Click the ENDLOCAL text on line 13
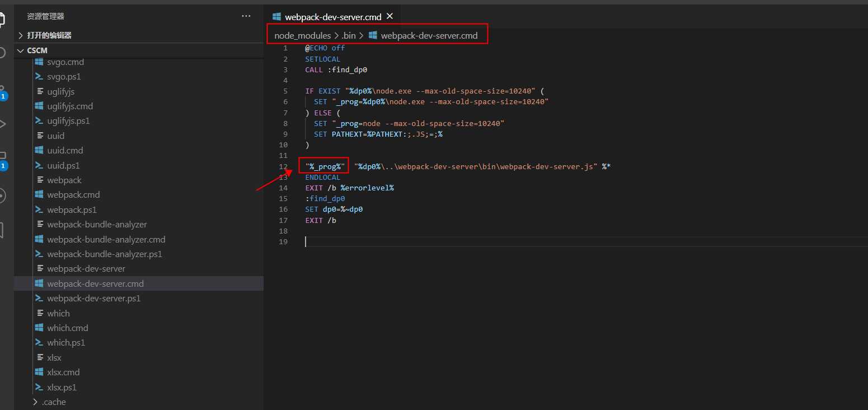The width and height of the screenshot is (868, 410). click(323, 178)
